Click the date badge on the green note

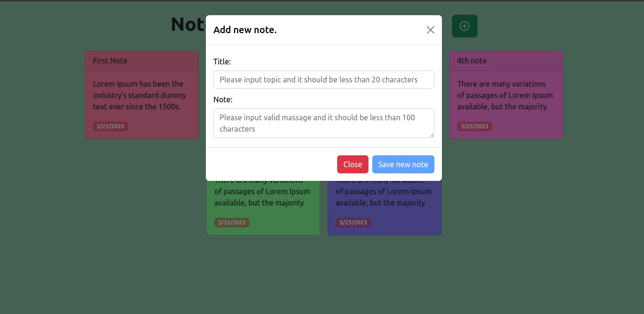232,222
